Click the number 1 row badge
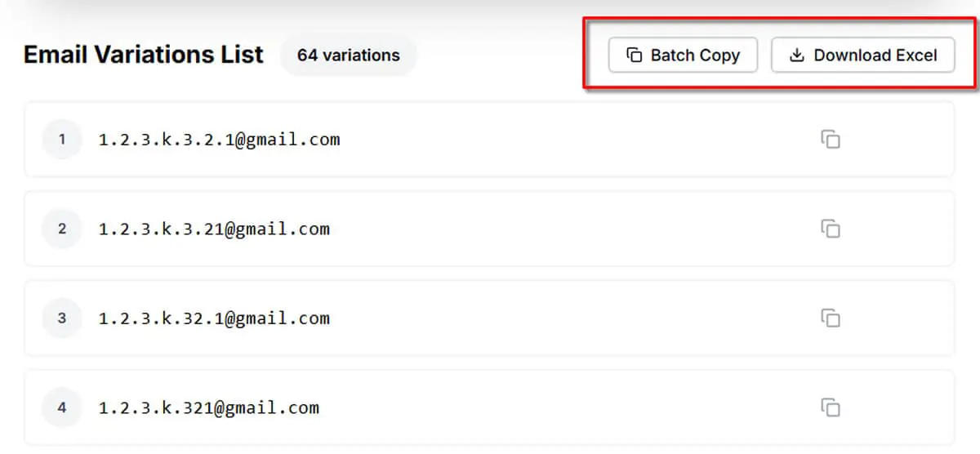This screenshot has height=454, width=980. [x=62, y=140]
